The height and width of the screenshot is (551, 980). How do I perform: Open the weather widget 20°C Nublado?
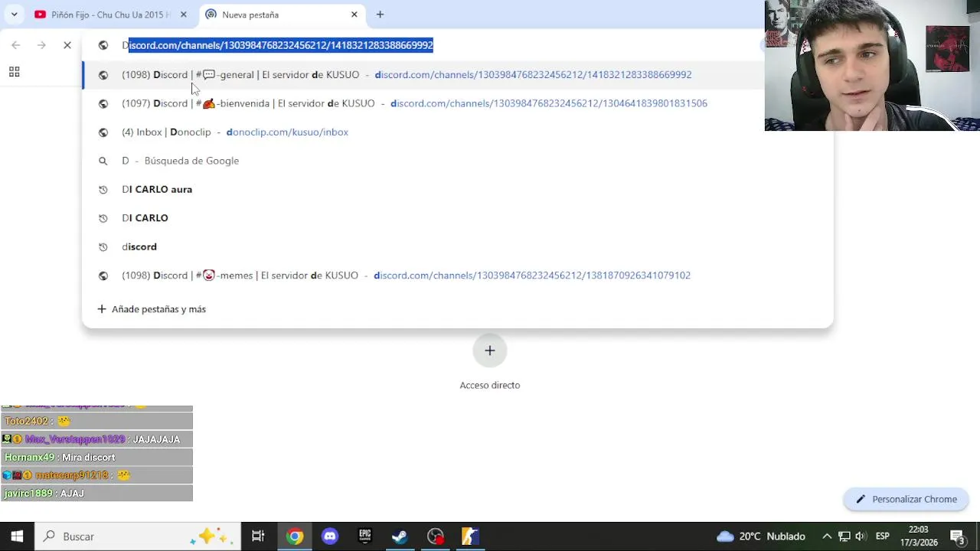pos(760,536)
